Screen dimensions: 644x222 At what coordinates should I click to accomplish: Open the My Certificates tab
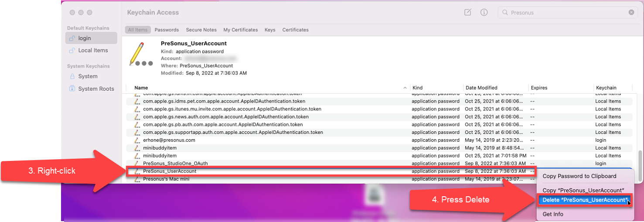click(x=241, y=30)
